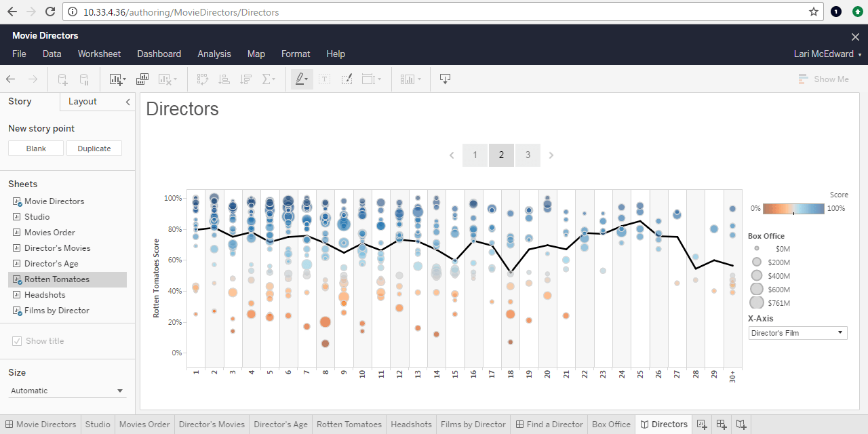868x434 pixels.
Task: Add a new story from bottom tab bar
Action: point(742,425)
